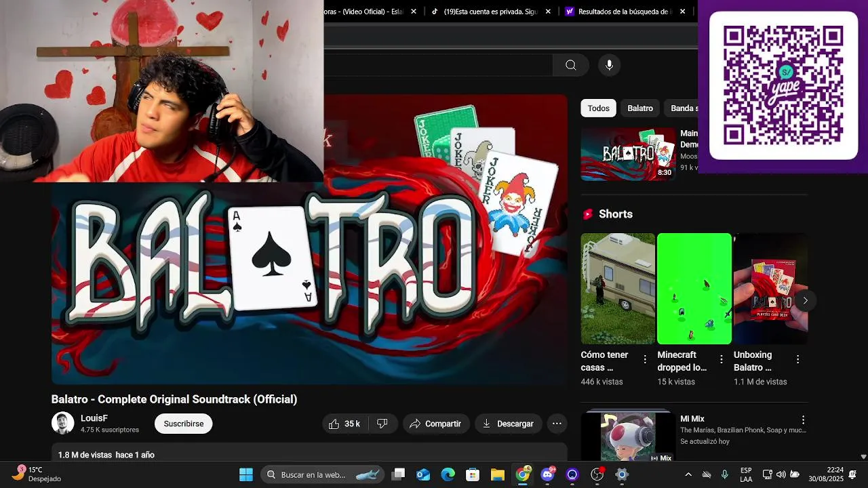Activate voice search microphone icon

[x=609, y=65]
